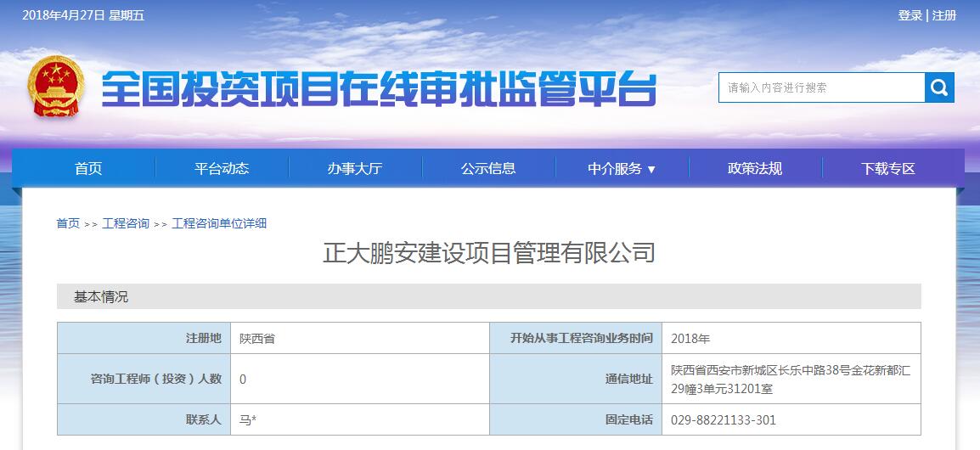Go to 首页 in the navigation bar
Image resolution: width=980 pixels, height=450 pixels.
click(88, 168)
